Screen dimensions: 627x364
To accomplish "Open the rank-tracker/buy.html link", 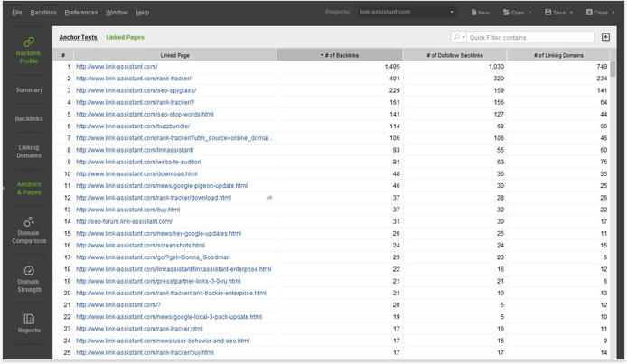I will point(145,353).
